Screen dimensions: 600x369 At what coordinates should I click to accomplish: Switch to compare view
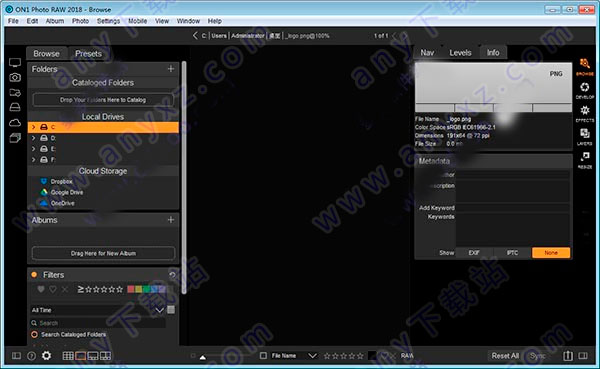(105, 356)
